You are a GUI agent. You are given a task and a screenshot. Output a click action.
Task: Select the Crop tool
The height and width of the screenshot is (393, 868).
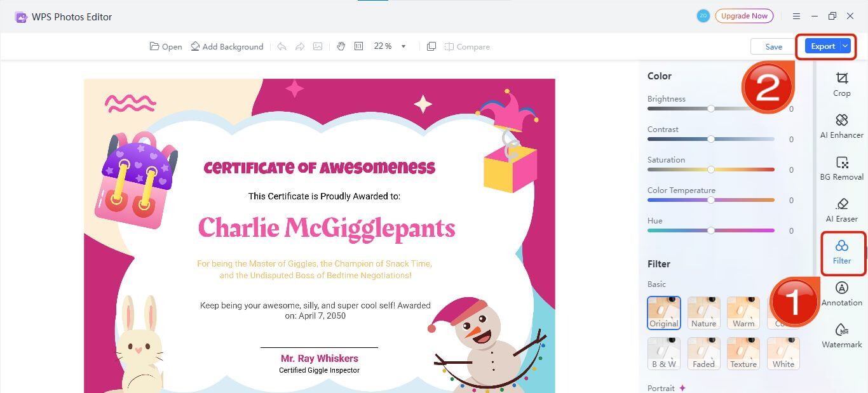842,84
